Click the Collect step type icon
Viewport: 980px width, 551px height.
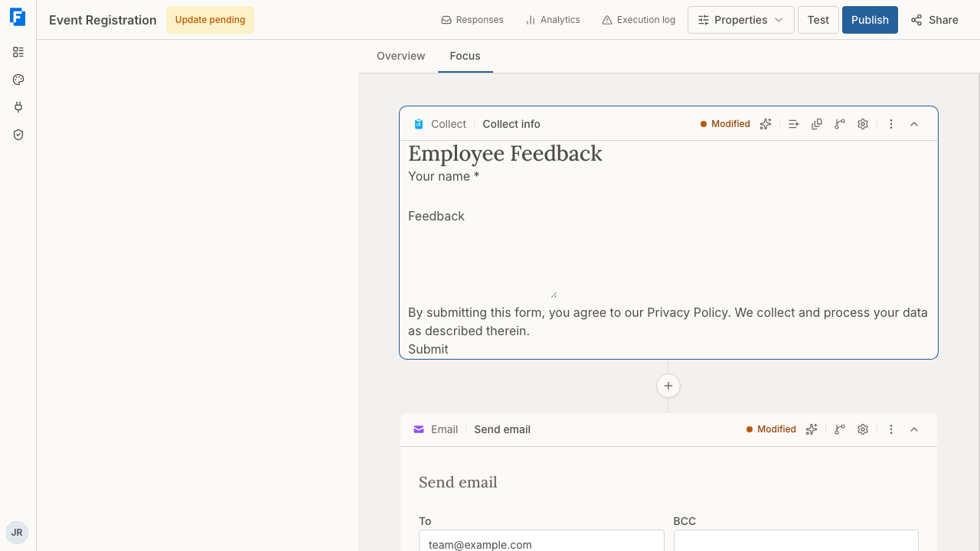click(x=419, y=124)
